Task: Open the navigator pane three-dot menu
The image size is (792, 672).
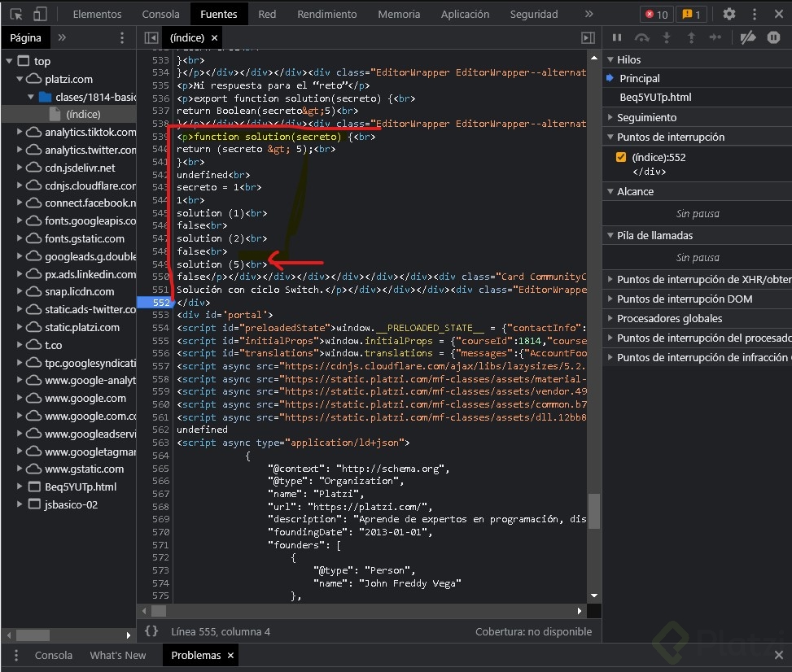Action: [122, 37]
